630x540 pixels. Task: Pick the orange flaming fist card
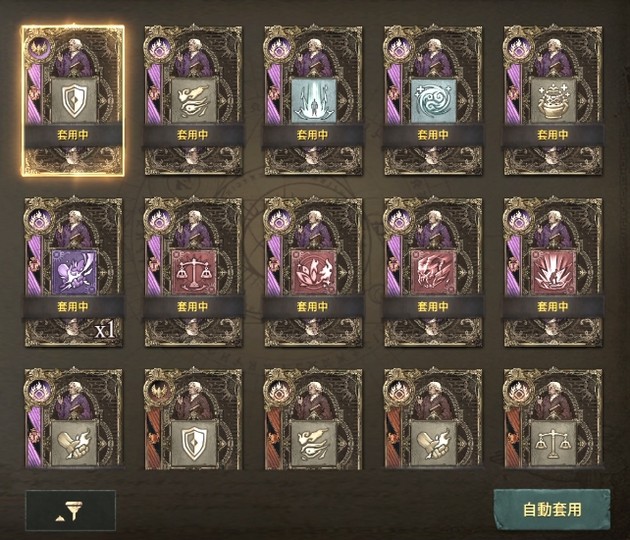tap(433, 419)
